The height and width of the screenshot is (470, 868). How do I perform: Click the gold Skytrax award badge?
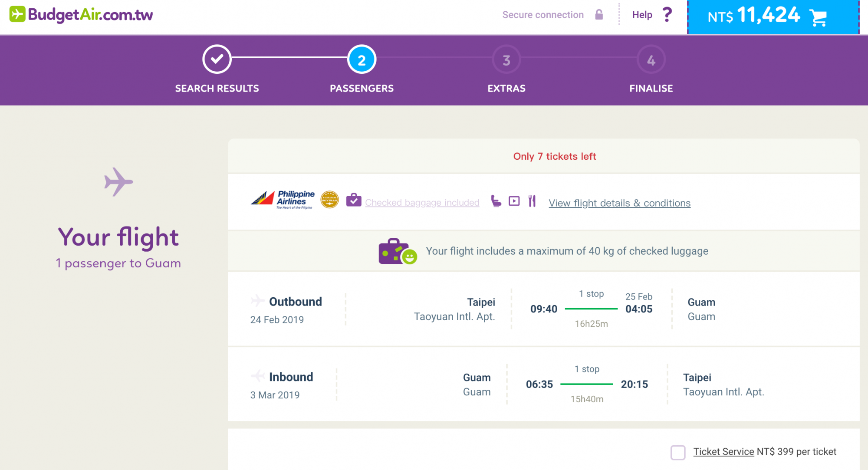click(x=329, y=200)
